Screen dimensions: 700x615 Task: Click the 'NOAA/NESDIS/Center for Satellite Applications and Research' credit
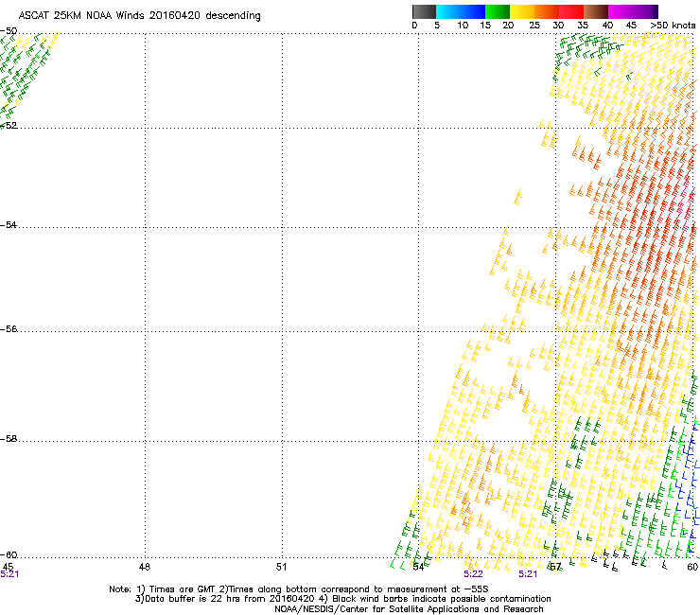[409, 609]
